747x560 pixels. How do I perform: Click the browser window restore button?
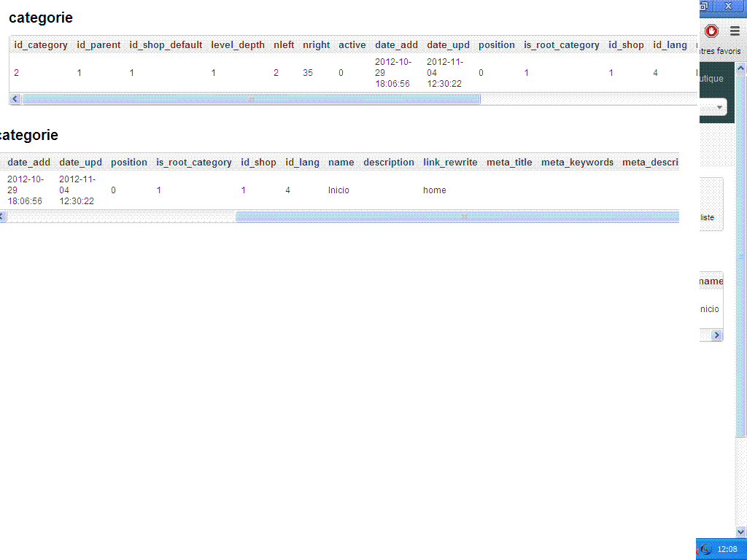point(704,6)
